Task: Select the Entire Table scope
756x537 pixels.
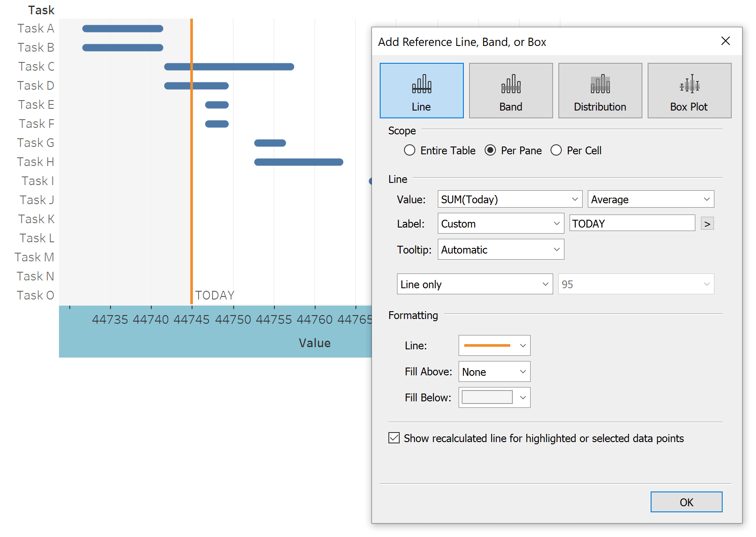Action: (x=409, y=150)
